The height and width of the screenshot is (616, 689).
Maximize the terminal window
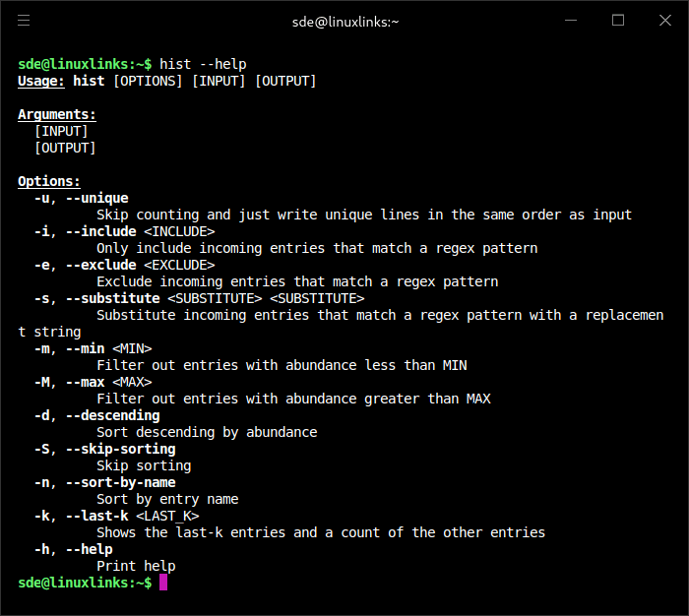coord(618,20)
